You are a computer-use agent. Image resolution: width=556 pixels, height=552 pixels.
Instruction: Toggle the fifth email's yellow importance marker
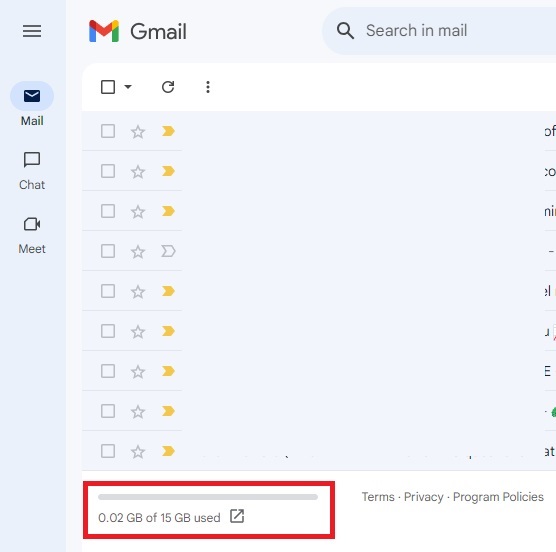(x=168, y=291)
